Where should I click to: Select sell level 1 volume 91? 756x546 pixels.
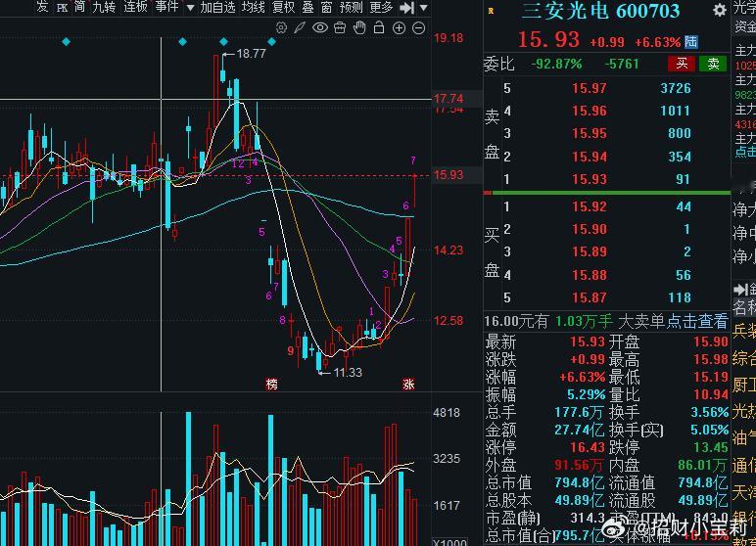pyautogui.click(x=683, y=179)
